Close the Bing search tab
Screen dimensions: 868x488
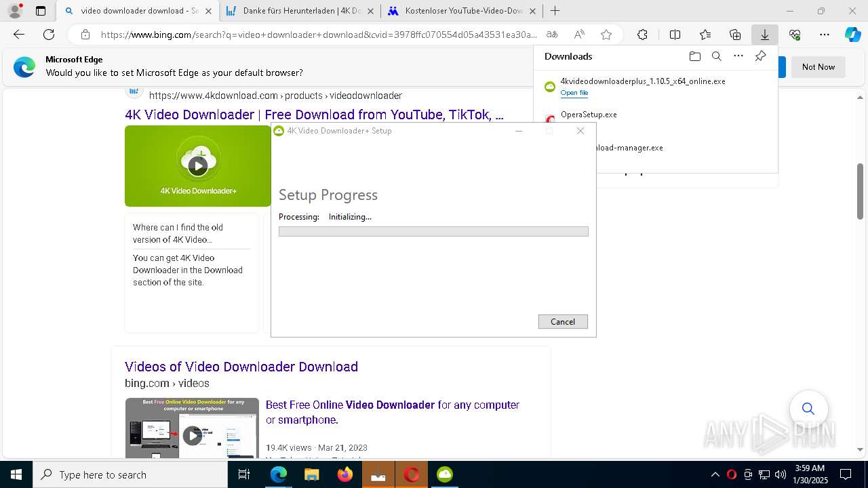point(208,11)
